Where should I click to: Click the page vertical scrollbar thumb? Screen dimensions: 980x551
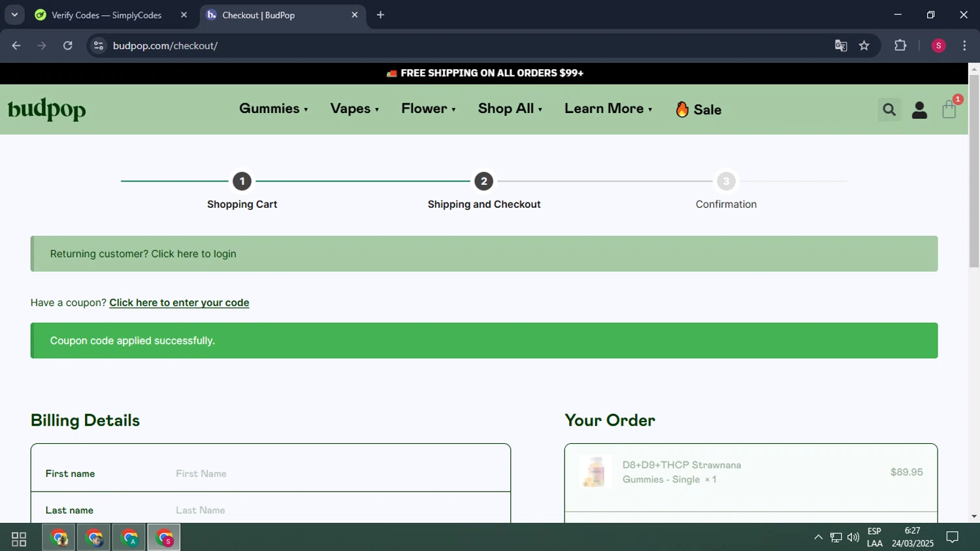(974, 171)
